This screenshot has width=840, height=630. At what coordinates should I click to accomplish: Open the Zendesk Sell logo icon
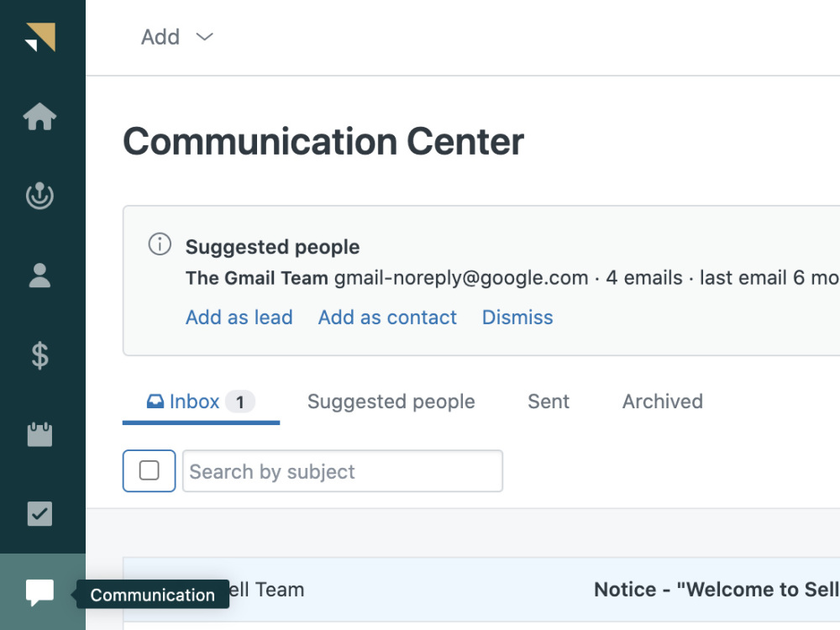pyautogui.click(x=40, y=37)
